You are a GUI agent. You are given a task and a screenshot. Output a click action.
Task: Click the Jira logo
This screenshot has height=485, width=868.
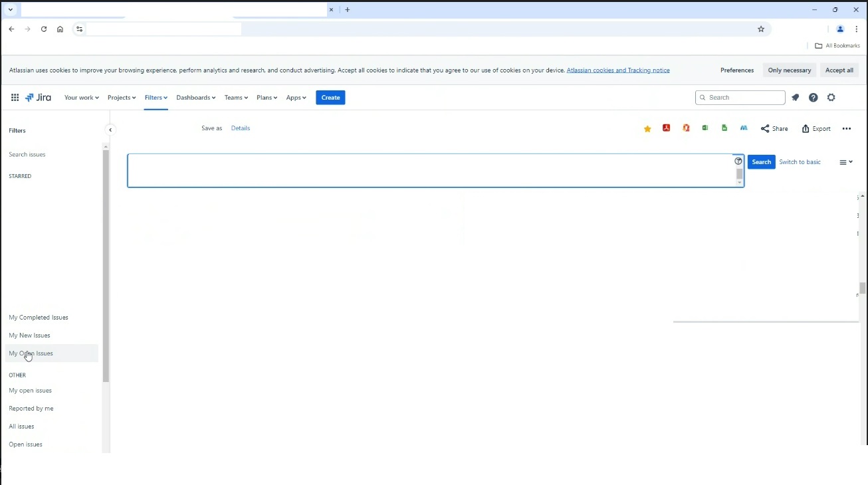coord(38,98)
